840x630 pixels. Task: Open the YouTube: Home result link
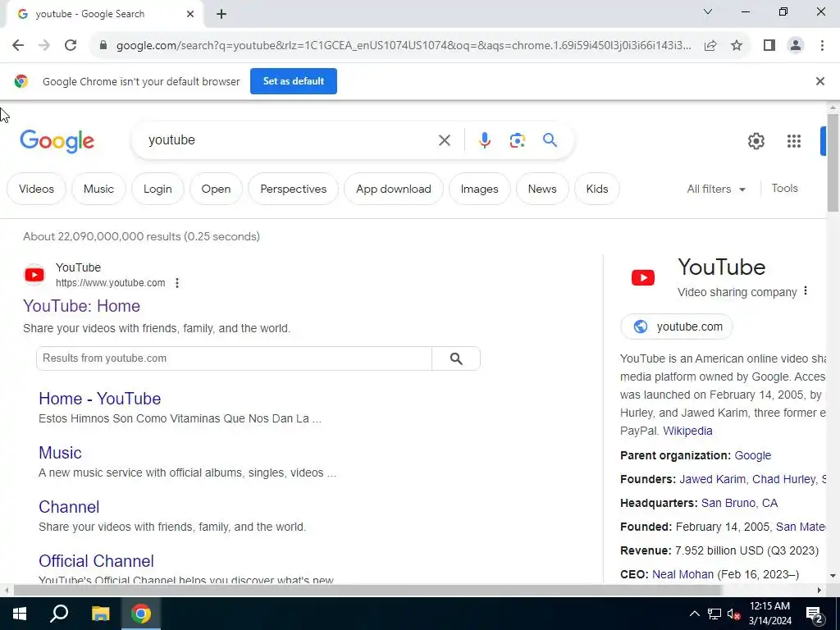(x=81, y=306)
